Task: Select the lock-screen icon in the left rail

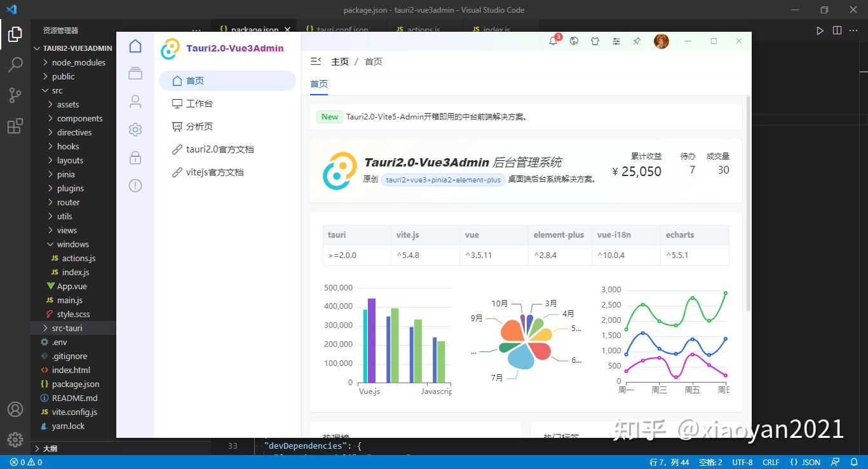Action: pyautogui.click(x=135, y=158)
